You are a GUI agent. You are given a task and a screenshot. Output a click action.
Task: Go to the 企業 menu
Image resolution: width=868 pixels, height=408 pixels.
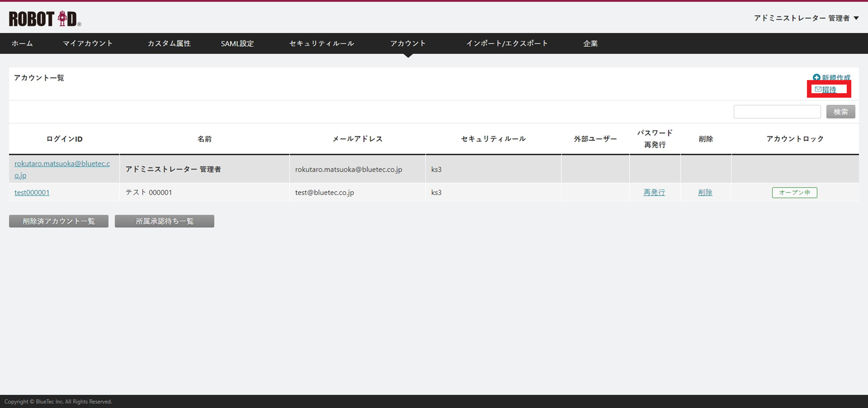pyautogui.click(x=590, y=44)
